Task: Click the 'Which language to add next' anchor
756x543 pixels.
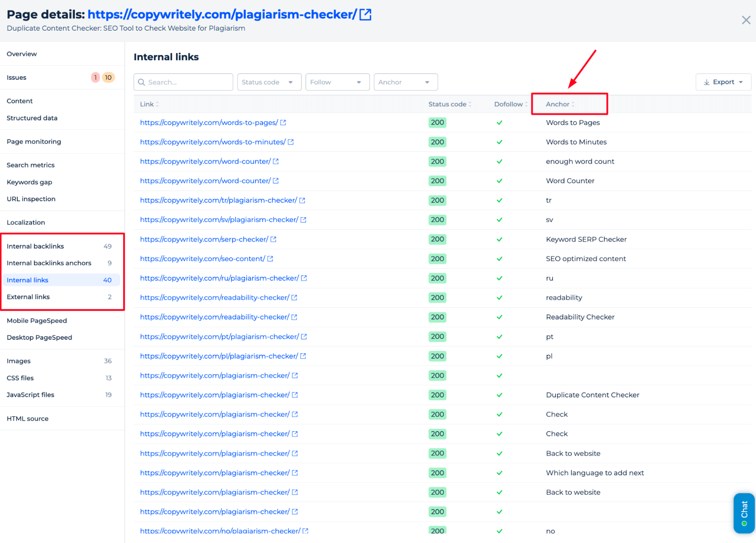Action: tap(595, 473)
